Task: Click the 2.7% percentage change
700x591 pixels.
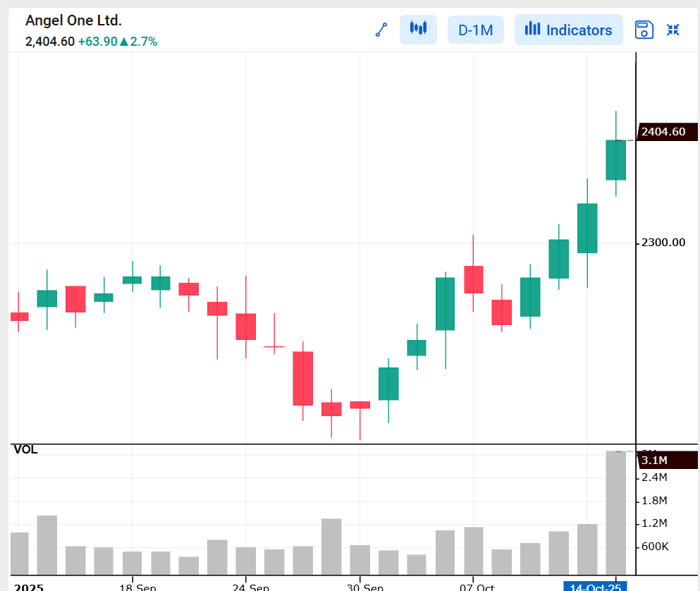Action: [x=144, y=42]
